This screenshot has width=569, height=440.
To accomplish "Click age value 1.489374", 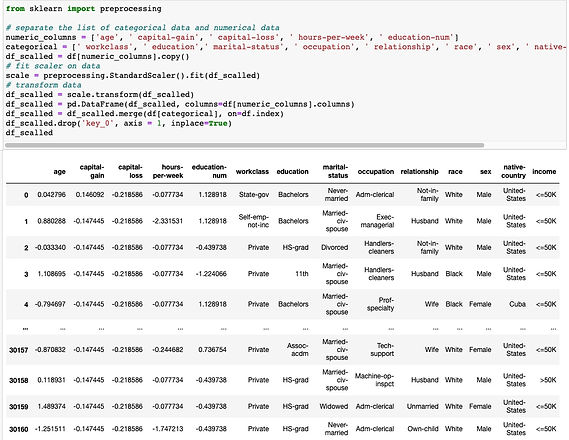I will 52,407.
